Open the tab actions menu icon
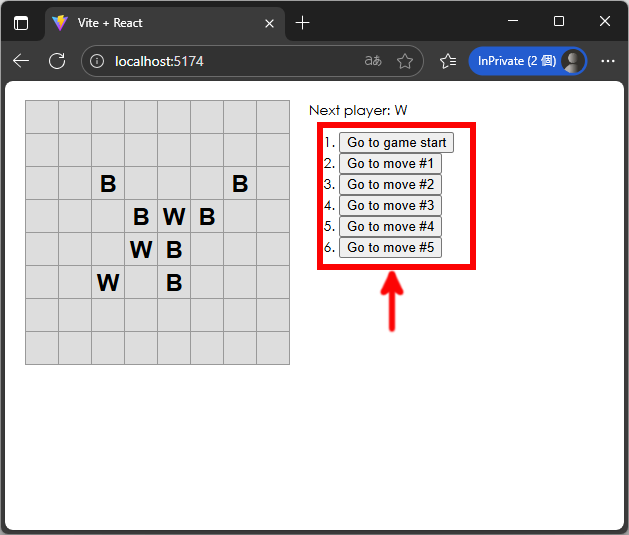The image size is (629, 535). click(x=21, y=23)
